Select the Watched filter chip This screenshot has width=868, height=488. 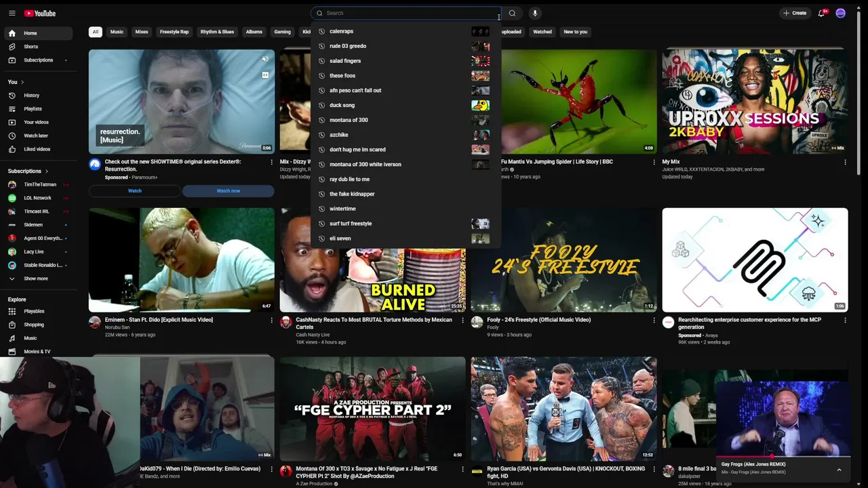pos(542,32)
